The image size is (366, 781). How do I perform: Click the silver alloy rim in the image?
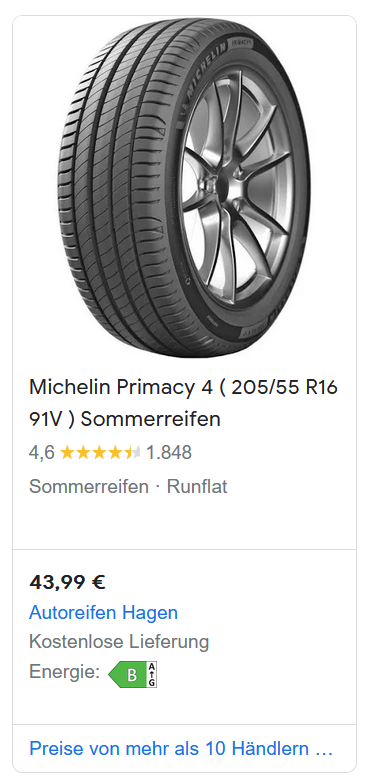click(x=236, y=188)
